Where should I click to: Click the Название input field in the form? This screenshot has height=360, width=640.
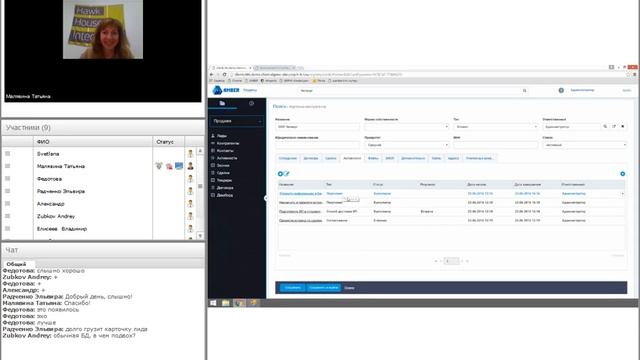(317, 127)
